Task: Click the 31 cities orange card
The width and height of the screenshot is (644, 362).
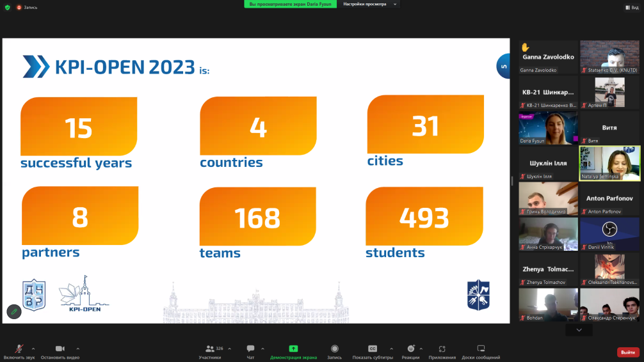Action: [x=425, y=124]
